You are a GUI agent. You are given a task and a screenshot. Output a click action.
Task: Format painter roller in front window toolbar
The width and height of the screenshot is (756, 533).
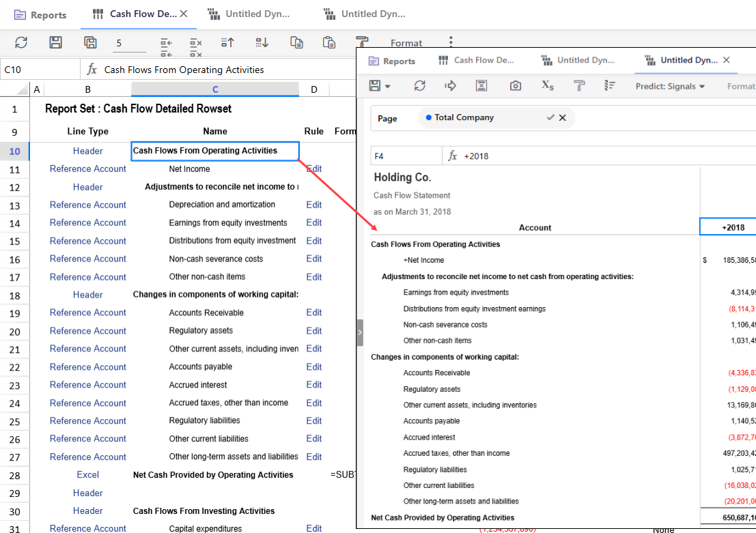tap(579, 86)
